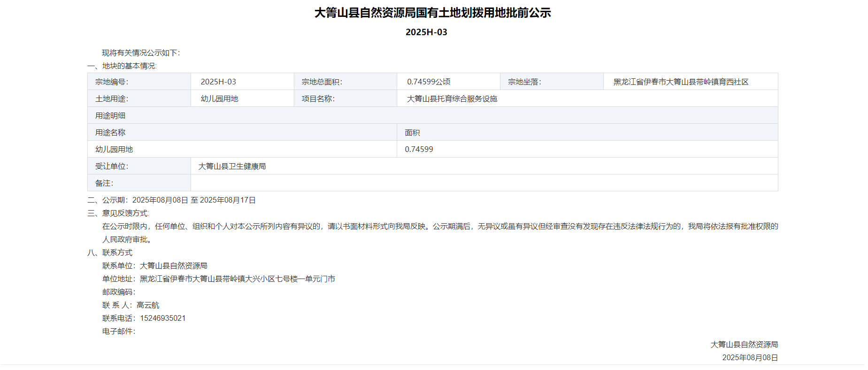Click the line 二、公示期 with the dates
The width and height of the screenshot is (868, 370).
pyautogui.click(x=171, y=200)
